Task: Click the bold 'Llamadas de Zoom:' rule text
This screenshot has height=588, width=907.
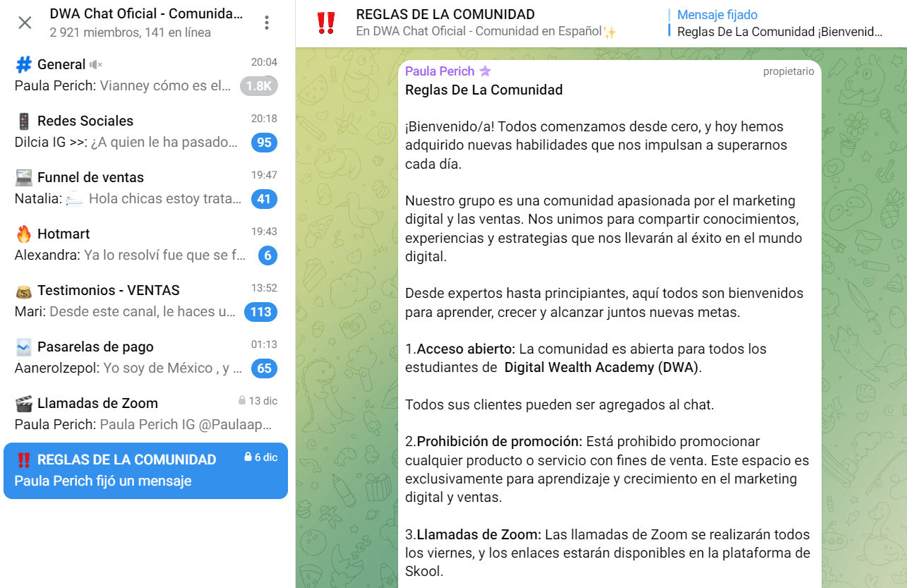Action: coord(479,534)
